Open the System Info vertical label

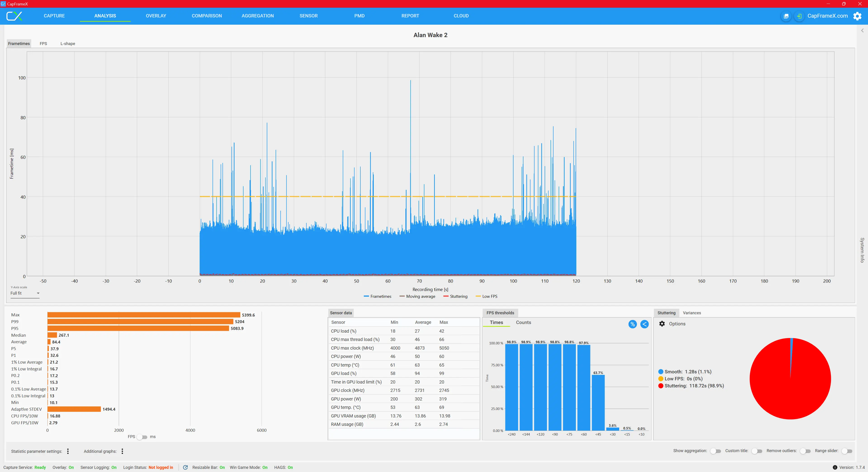pyautogui.click(x=862, y=250)
